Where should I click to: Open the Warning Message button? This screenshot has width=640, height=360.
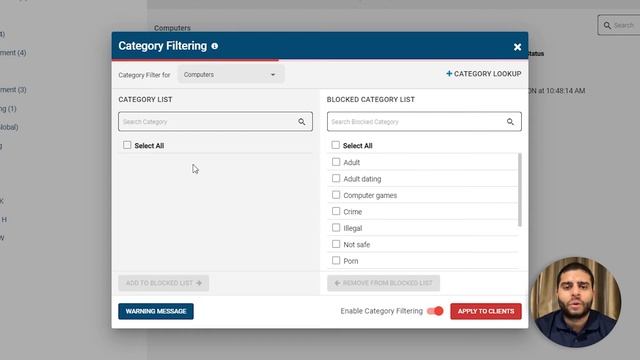(x=156, y=311)
